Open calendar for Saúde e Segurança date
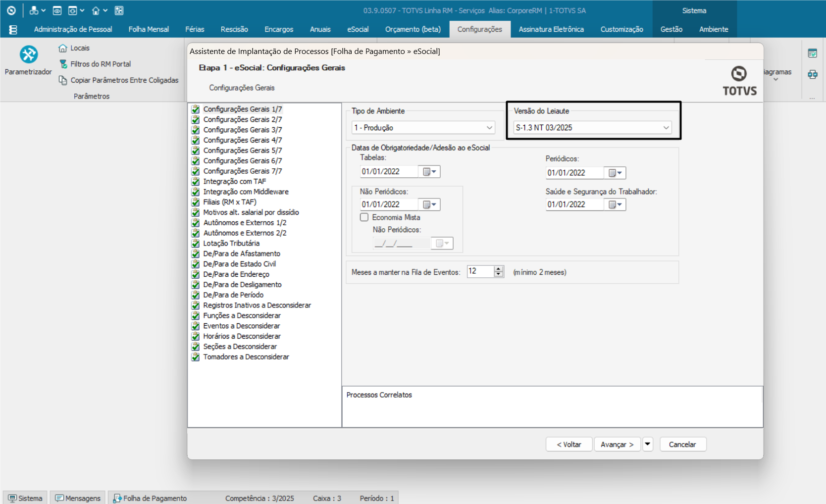 [615, 204]
